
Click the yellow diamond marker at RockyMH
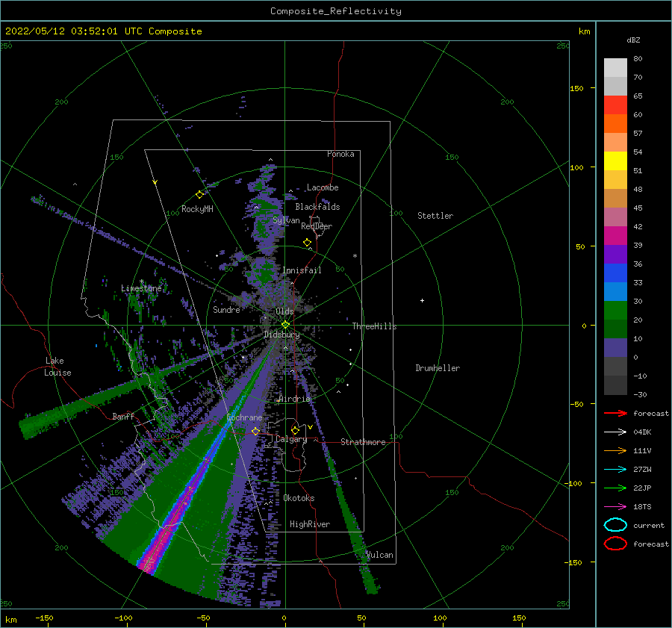tap(199, 195)
